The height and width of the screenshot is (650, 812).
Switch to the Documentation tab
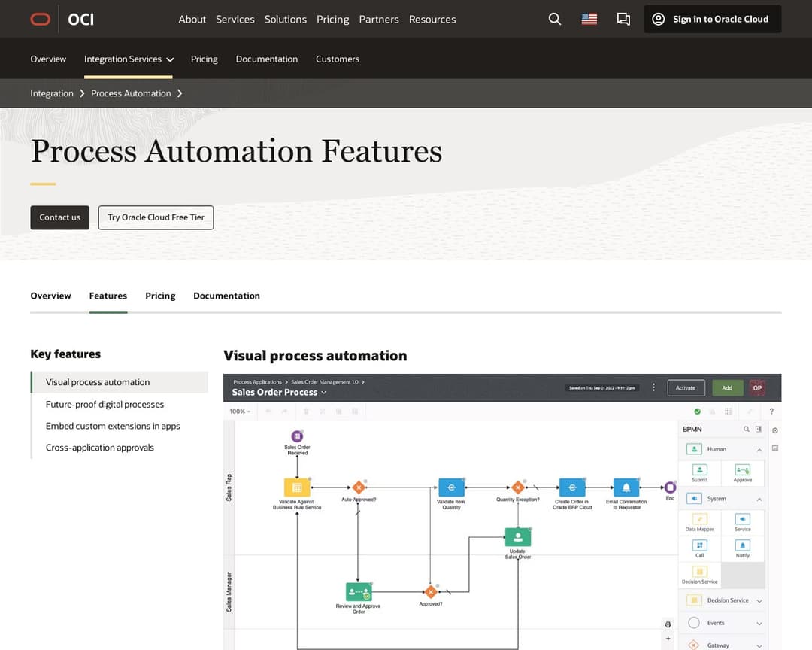[x=226, y=296]
